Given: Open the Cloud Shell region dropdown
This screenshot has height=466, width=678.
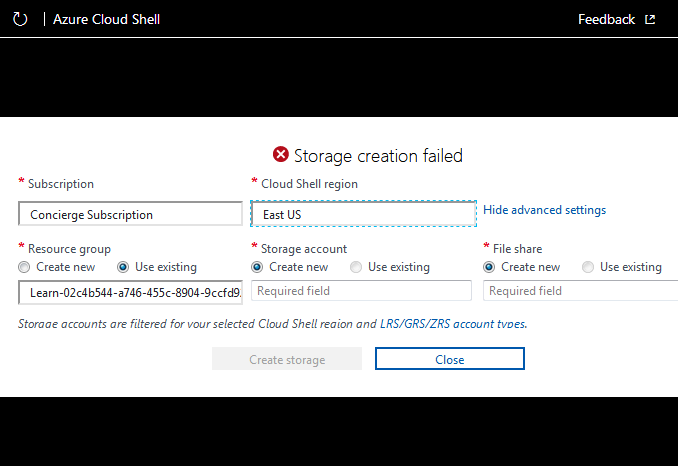Looking at the screenshot, I should (x=363, y=214).
